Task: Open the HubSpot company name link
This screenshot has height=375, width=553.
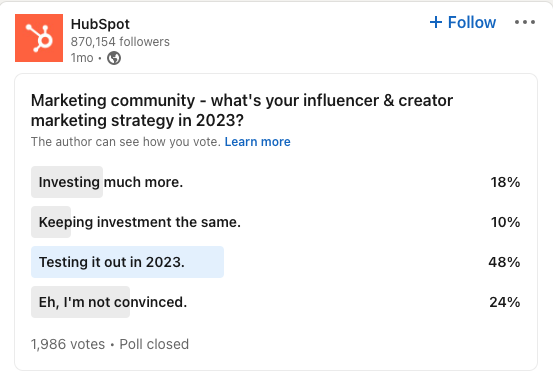Action: 100,24
